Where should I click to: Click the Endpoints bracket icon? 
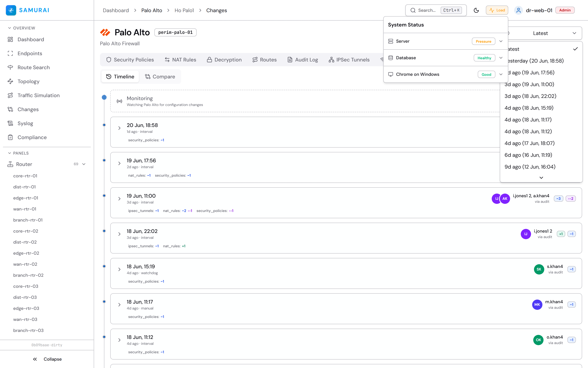(10, 54)
